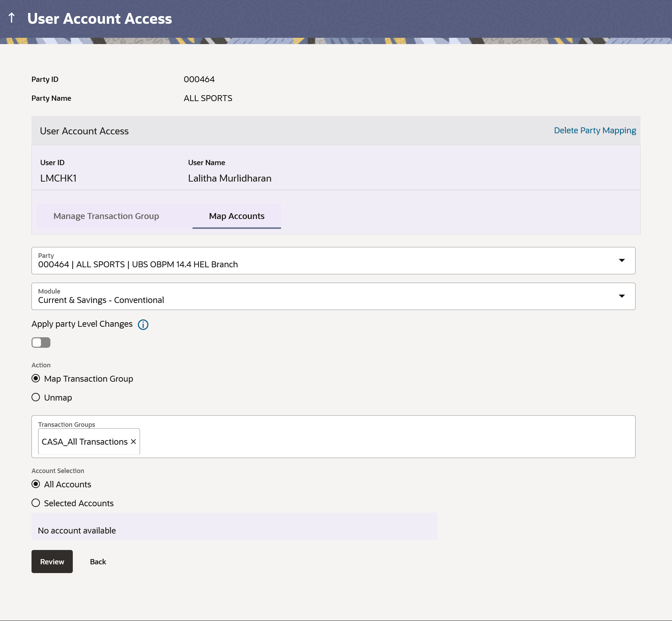Image resolution: width=672 pixels, height=621 pixels.
Task: Select the Unmap radio option
Action: coord(36,397)
